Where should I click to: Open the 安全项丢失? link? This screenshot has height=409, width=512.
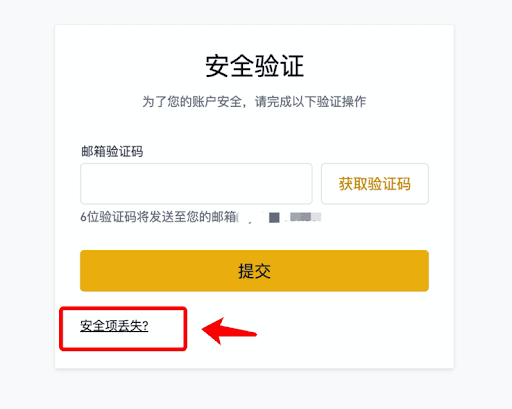[114, 326]
